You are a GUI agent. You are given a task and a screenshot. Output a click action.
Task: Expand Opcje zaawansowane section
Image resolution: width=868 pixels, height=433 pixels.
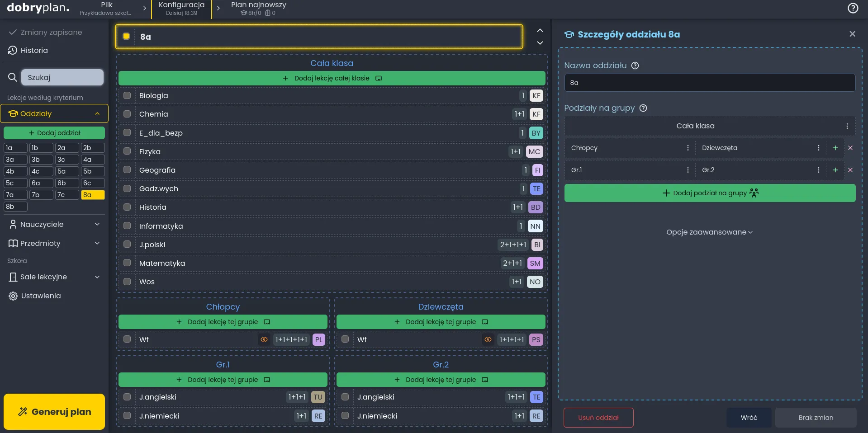(x=709, y=232)
